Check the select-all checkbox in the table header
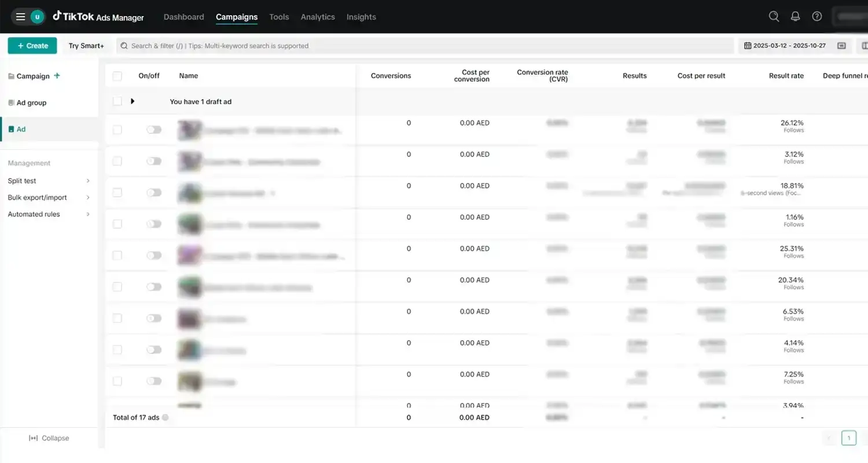The height and width of the screenshot is (463, 868). pos(117,76)
